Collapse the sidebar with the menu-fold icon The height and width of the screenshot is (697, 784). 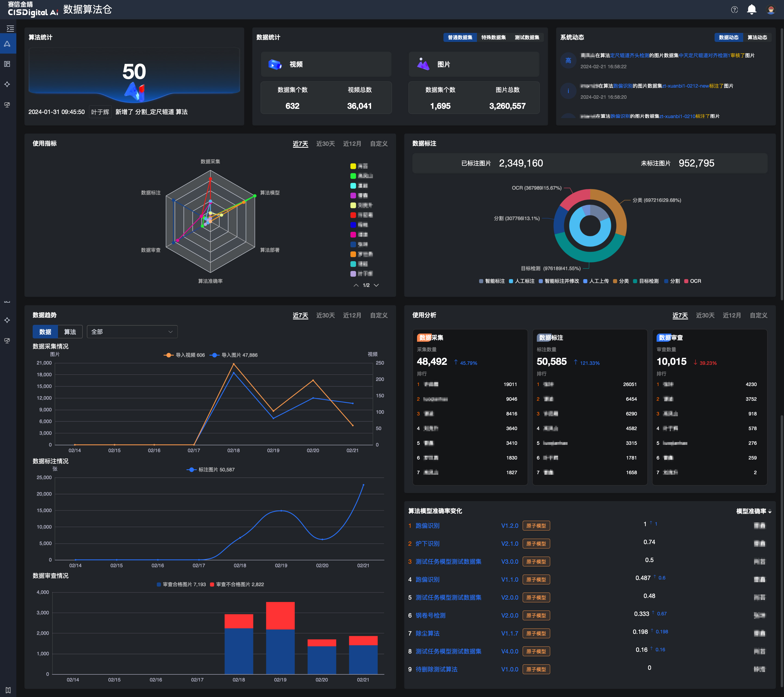tap(10, 28)
